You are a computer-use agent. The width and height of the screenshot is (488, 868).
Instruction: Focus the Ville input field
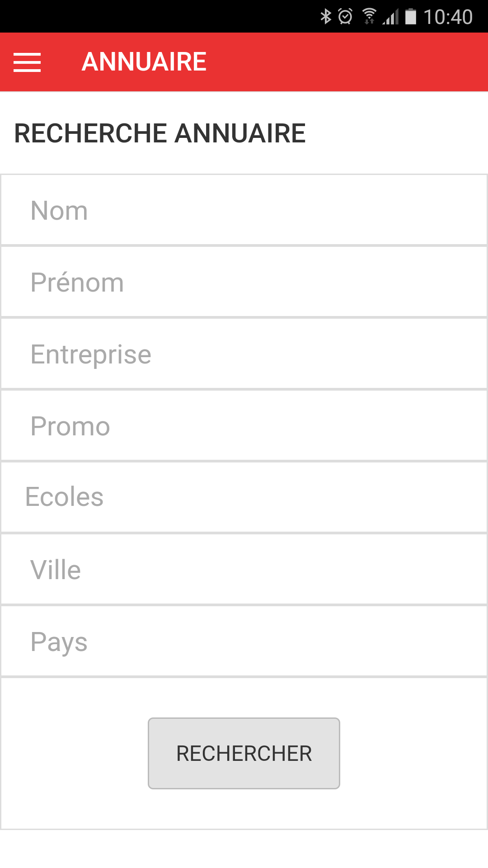(244, 570)
